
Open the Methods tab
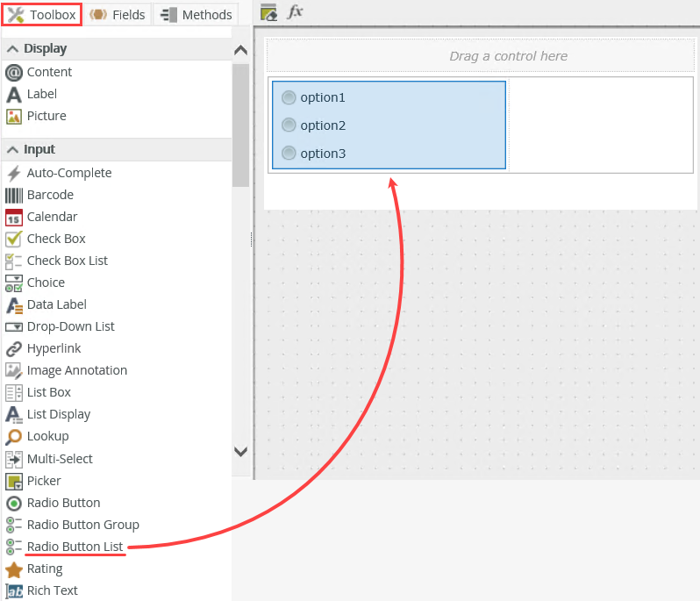[196, 15]
